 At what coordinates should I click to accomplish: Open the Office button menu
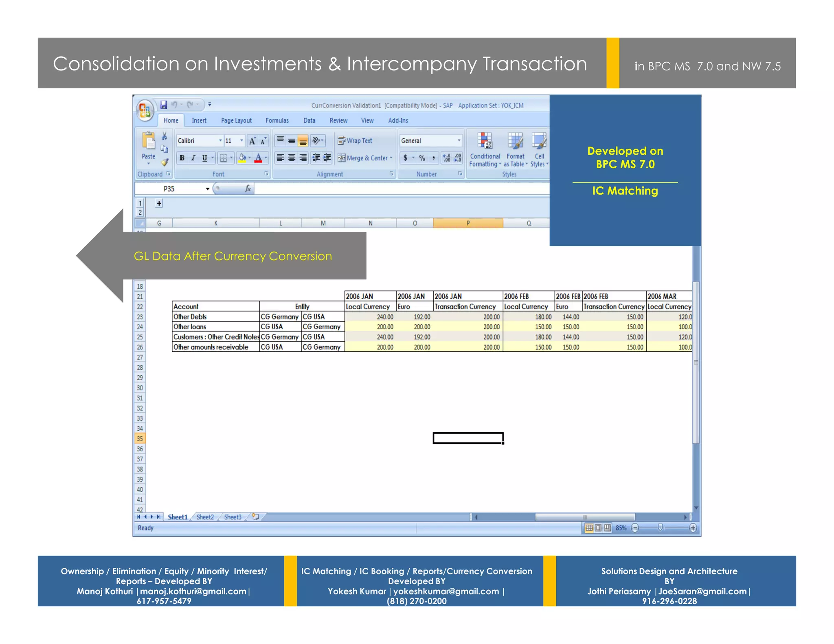coord(145,110)
